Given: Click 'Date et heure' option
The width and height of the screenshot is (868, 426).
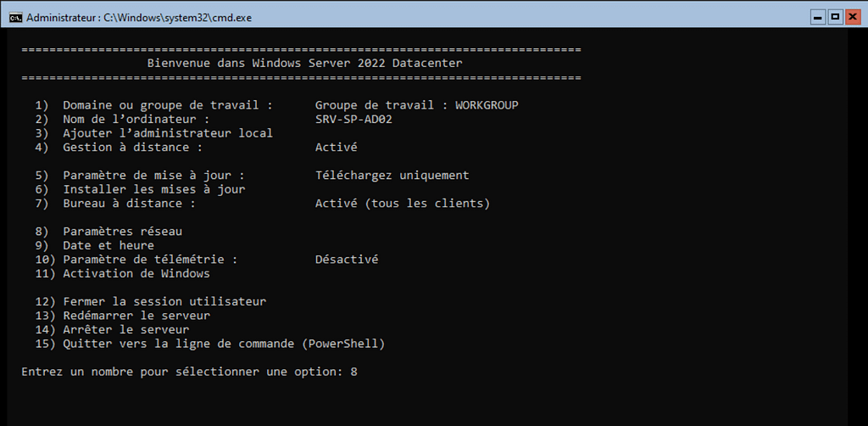Looking at the screenshot, I should [108, 245].
